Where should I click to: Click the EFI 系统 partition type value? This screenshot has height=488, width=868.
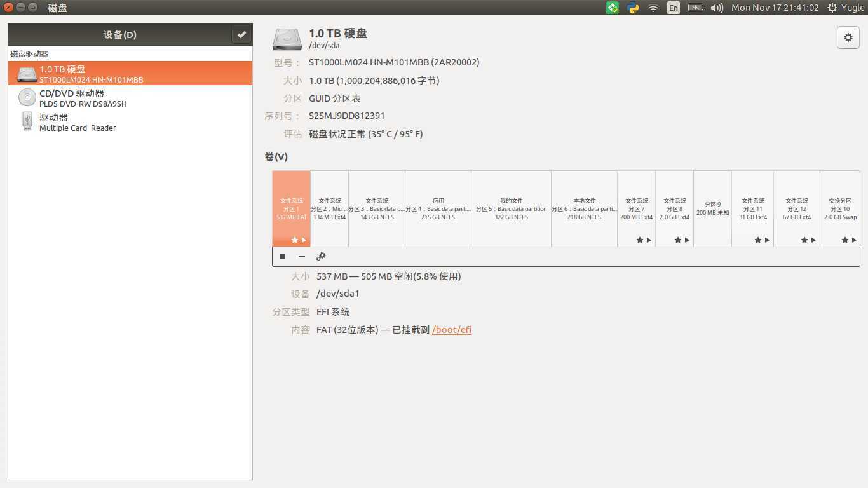[333, 312]
